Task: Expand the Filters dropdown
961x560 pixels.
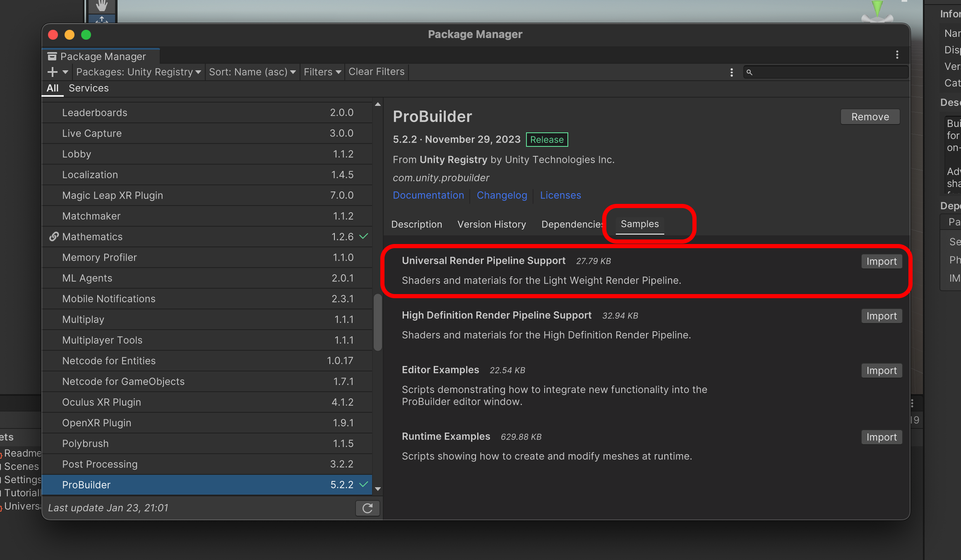Action: 322,72
